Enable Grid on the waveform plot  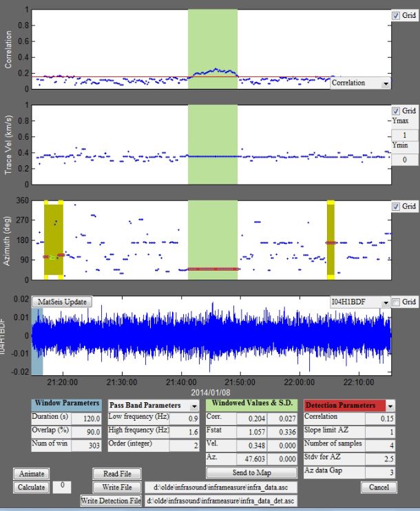395,302
